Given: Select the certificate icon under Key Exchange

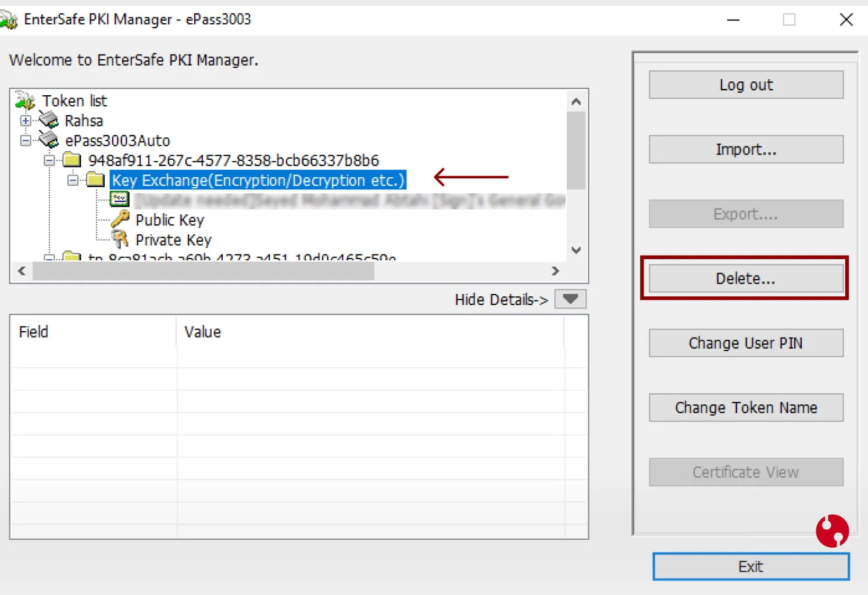Looking at the screenshot, I should point(120,199).
